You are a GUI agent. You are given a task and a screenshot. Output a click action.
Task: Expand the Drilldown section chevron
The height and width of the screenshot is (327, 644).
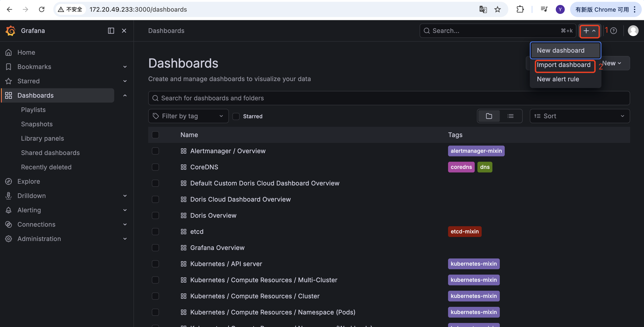[x=125, y=196]
